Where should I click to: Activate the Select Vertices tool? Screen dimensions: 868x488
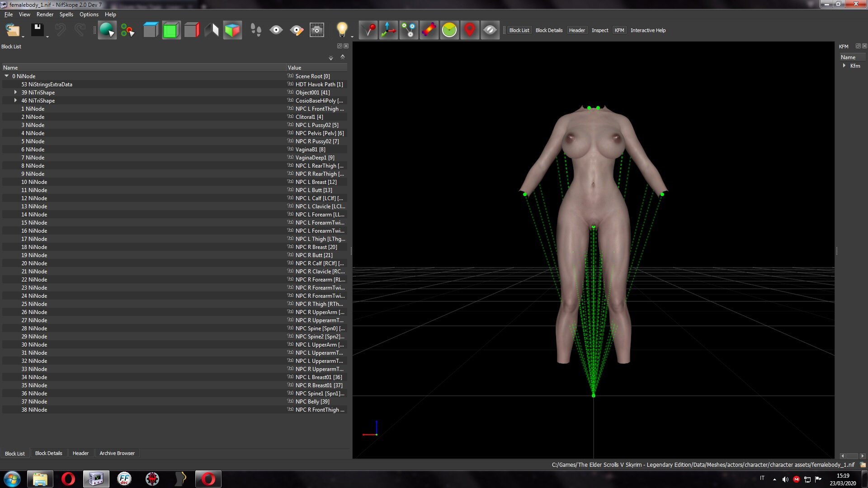point(128,30)
